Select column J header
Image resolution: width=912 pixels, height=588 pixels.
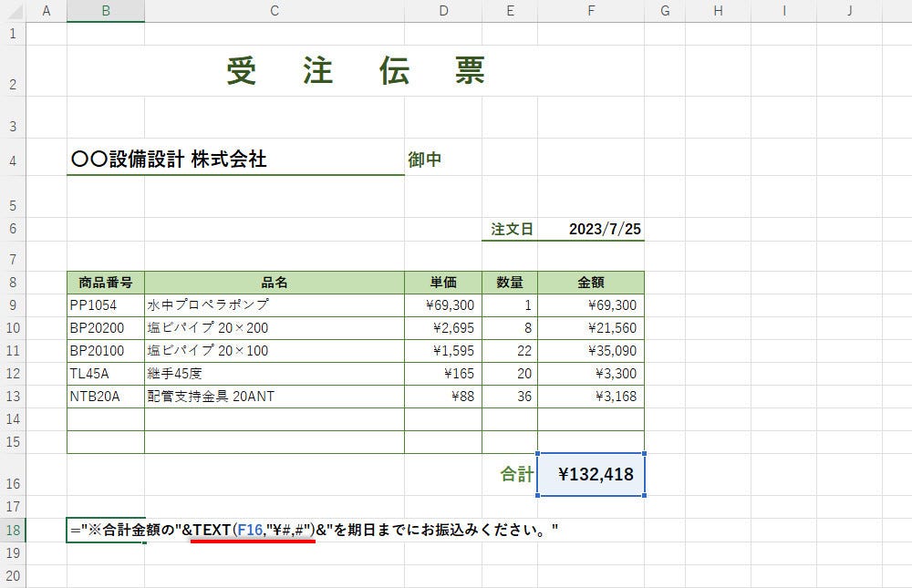[850, 11]
